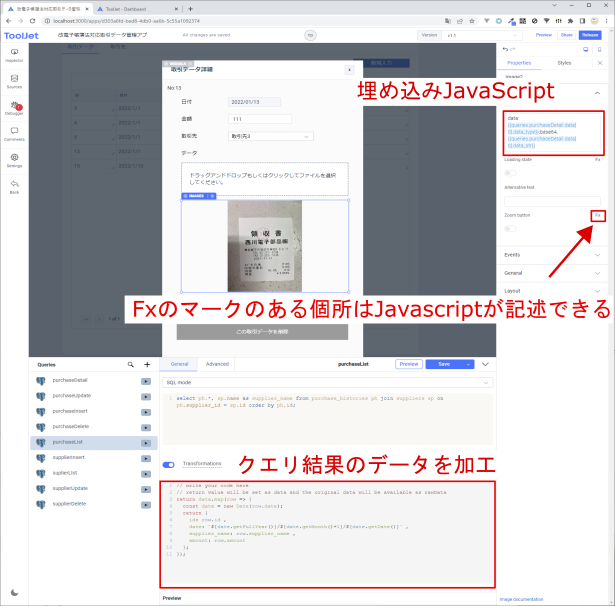Switch to the Styles tab
The height and width of the screenshot is (606, 615).
[x=564, y=63]
